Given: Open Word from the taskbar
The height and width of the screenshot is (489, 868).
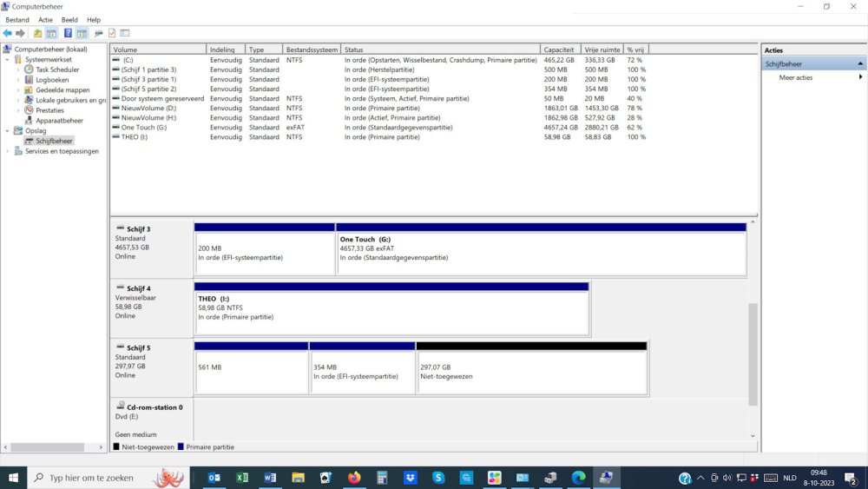Looking at the screenshot, I should (270, 478).
